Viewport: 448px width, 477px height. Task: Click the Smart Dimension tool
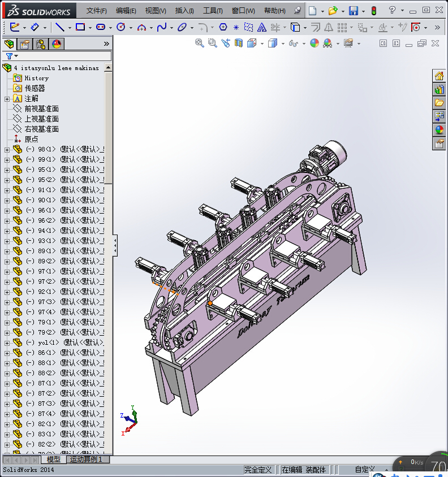click(x=35, y=27)
